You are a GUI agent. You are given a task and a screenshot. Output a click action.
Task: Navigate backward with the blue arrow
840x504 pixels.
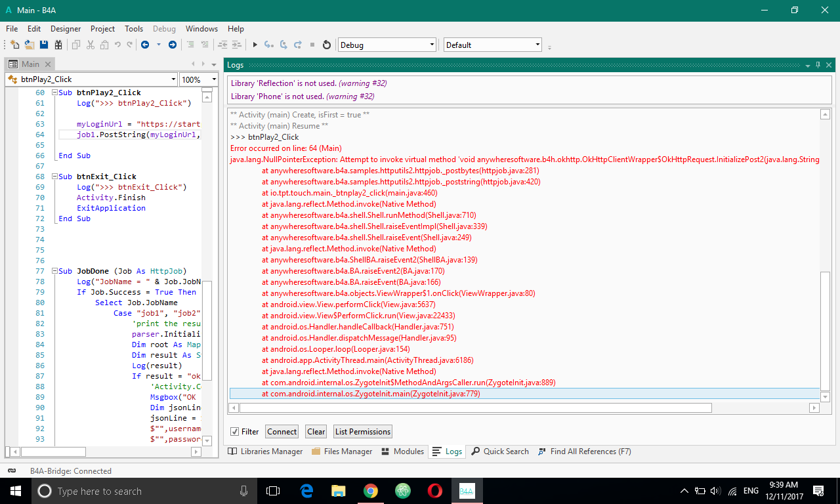point(144,45)
